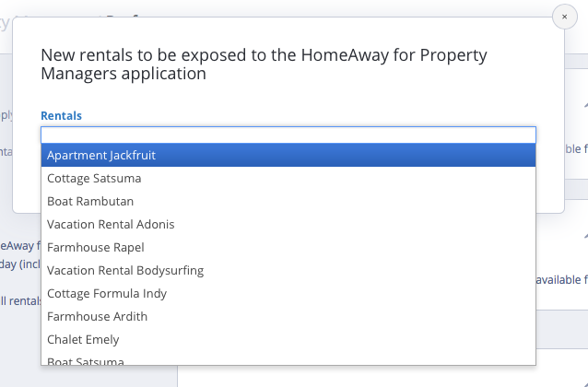Click the 'eAway f' text behind the dialog
This screenshot has width=588, height=387.
coord(20,245)
